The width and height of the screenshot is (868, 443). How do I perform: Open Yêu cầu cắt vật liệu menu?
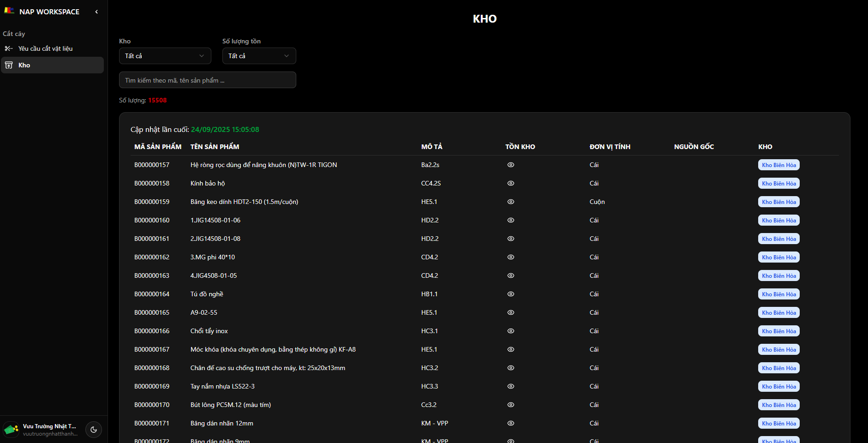pos(46,48)
